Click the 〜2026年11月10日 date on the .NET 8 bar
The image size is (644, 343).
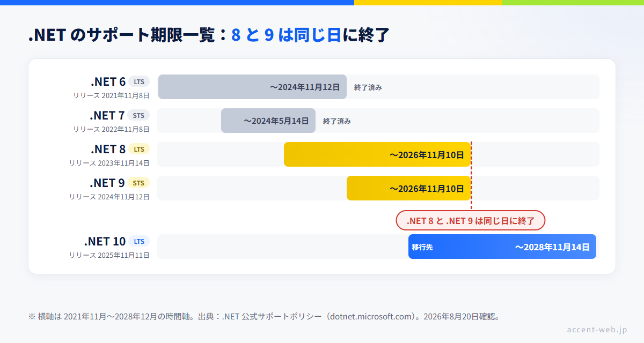tap(427, 155)
